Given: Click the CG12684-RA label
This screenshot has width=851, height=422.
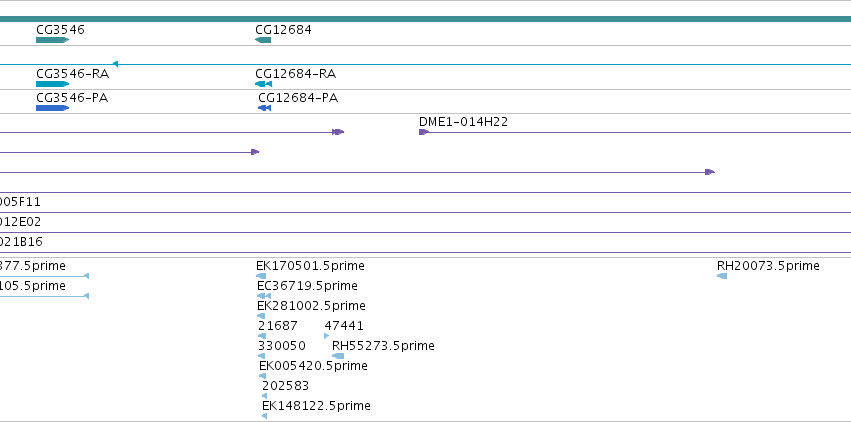Looking at the screenshot, I should pos(296,74).
